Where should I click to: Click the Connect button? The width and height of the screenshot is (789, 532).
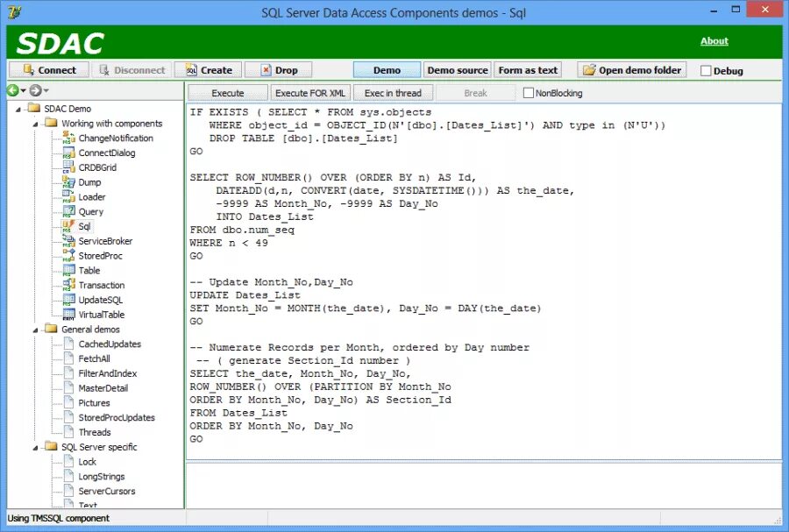pos(49,70)
